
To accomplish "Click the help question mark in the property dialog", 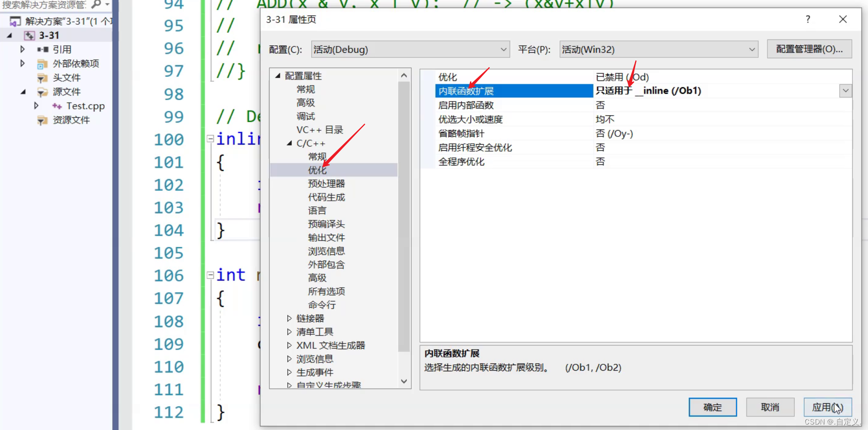I will pyautogui.click(x=808, y=19).
